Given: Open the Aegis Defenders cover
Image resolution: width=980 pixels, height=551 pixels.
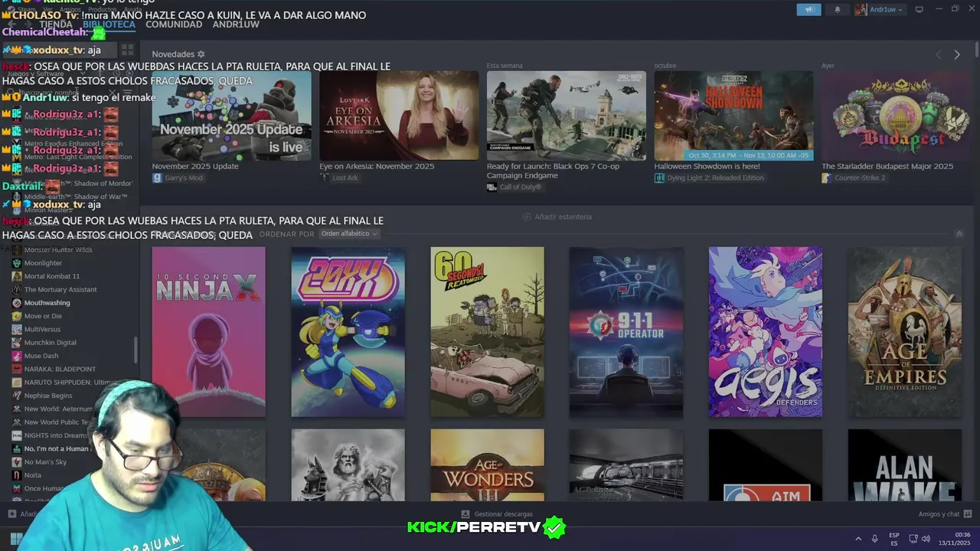Looking at the screenshot, I should tap(766, 331).
